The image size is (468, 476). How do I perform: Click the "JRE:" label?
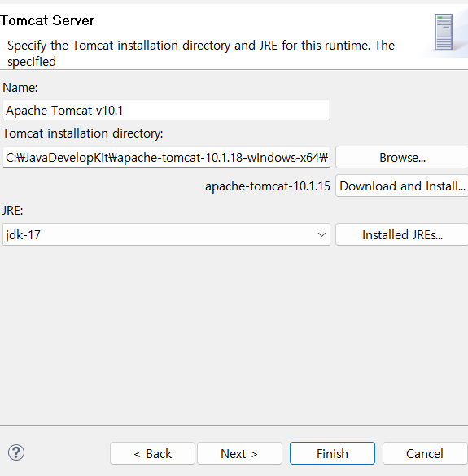click(x=13, y=210)
